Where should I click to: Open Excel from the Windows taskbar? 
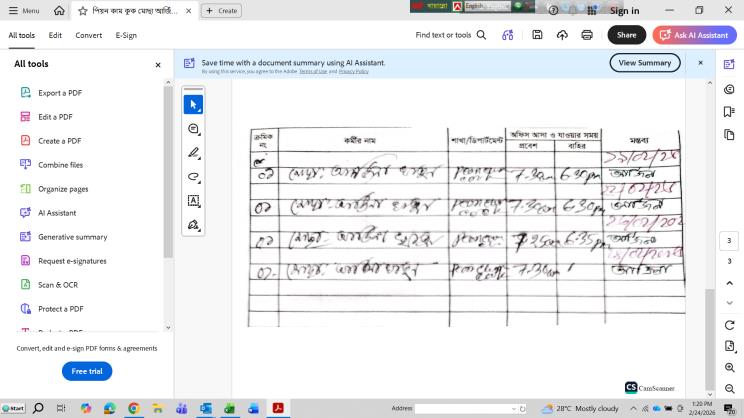click(230, 408)
